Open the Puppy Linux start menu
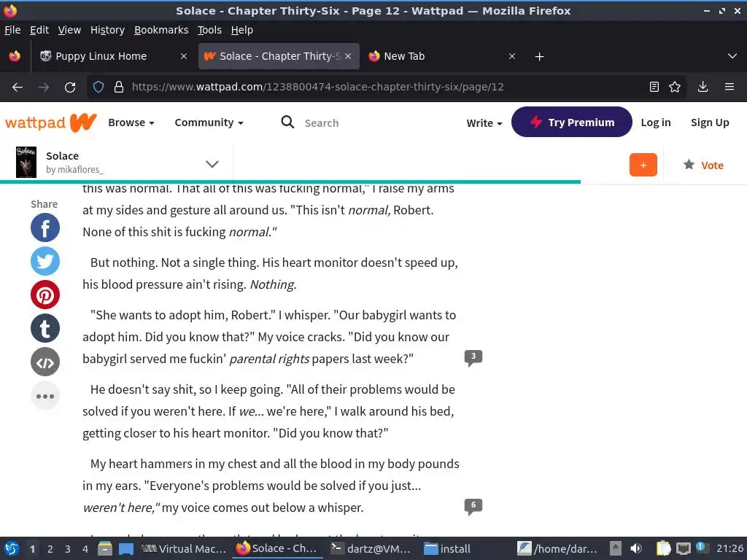 tap(12, 548)
